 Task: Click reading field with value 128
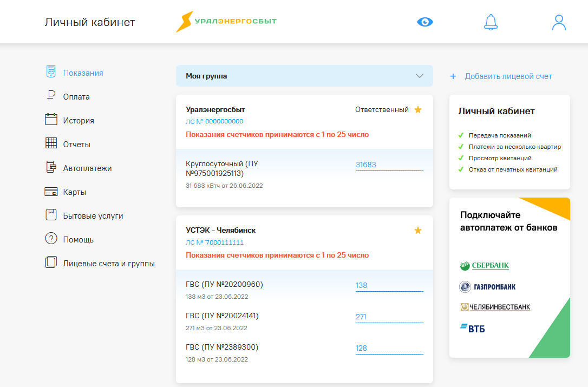tap(389, 349)
